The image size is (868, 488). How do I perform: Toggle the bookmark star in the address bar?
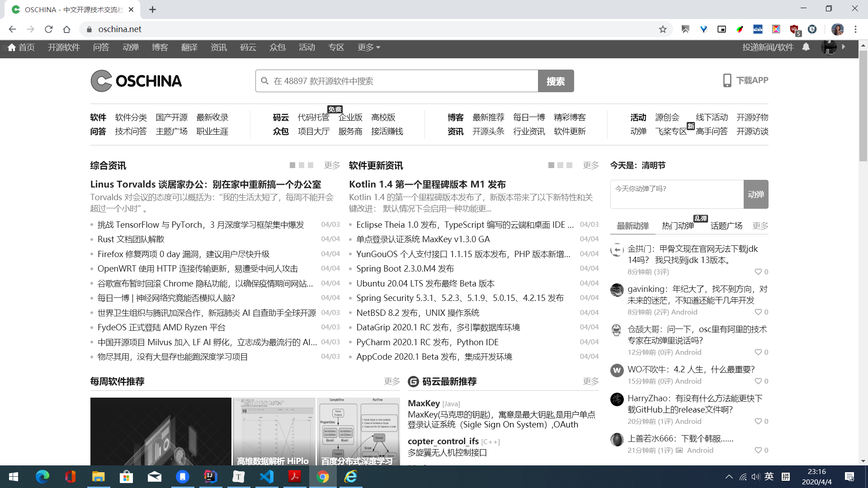(x=663, y=29)
